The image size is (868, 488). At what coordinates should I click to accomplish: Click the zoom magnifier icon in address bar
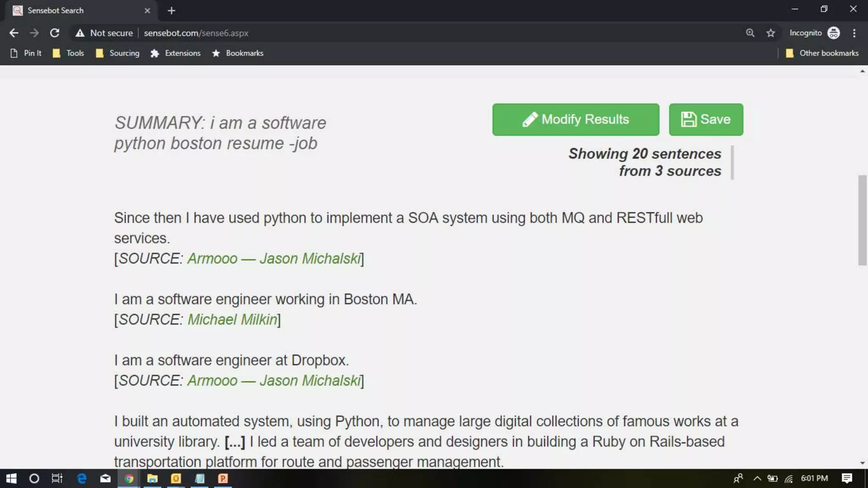click(x=750, y=33)
